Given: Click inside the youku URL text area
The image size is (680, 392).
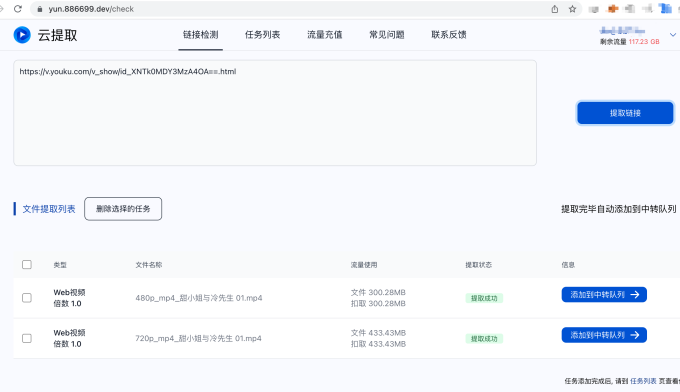Looking at the screenshot, I should 275,113.
